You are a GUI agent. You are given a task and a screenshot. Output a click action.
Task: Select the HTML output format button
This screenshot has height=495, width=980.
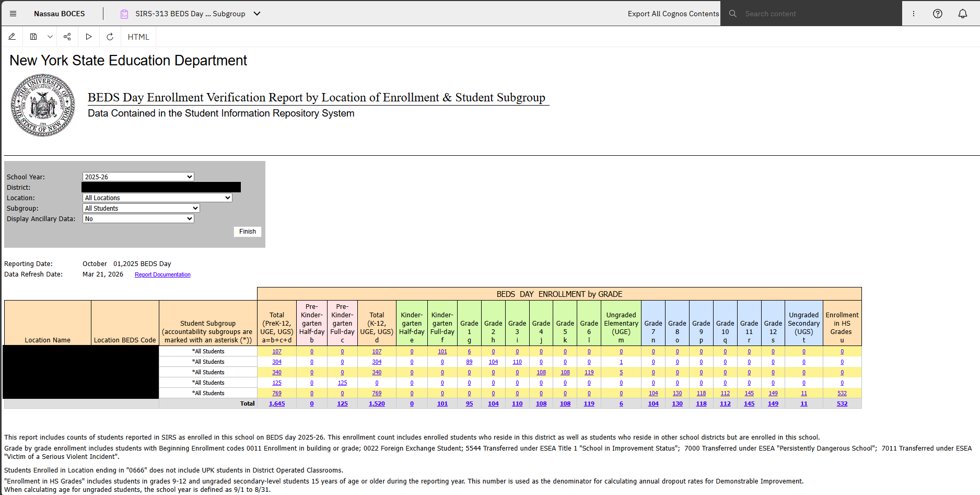138,37
